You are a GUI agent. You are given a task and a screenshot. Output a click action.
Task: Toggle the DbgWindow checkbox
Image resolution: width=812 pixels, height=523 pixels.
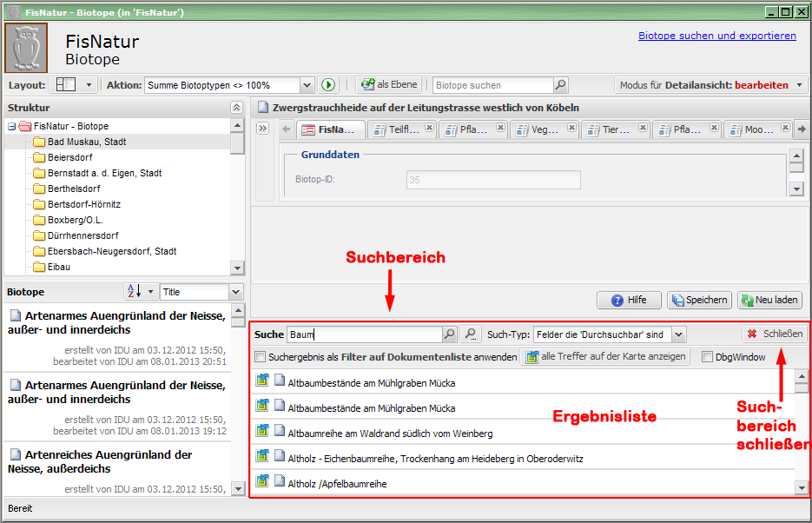(x=707, y=357)
